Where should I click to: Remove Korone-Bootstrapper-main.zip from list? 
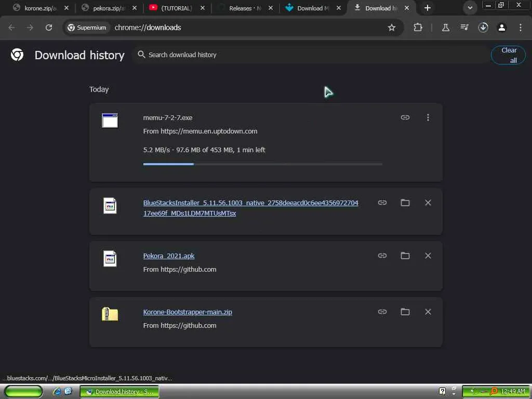(x=428, y=312)
